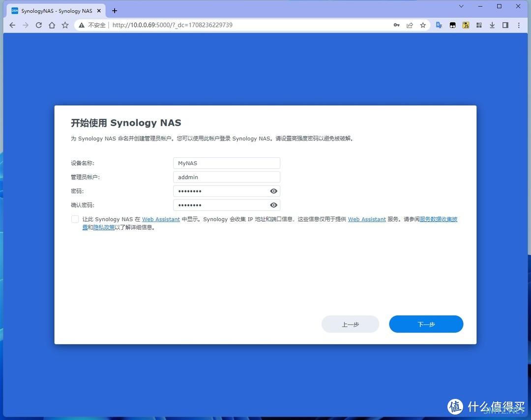This screenshot has height=420, width=531.
Task: Click the share page icon in address bar
Action: [410, 25]
